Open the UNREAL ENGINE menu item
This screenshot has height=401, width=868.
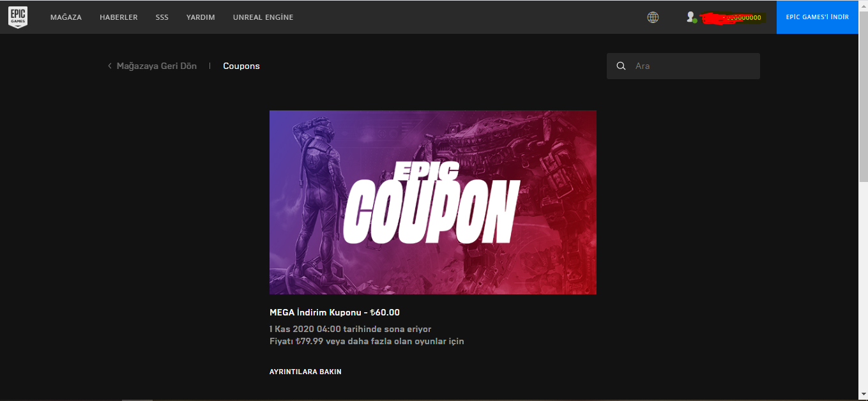(263, 17)
